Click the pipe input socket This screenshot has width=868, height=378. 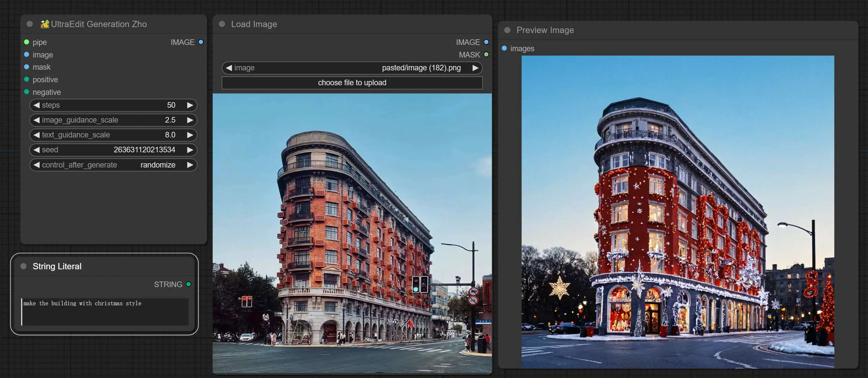tap(27, 42)
